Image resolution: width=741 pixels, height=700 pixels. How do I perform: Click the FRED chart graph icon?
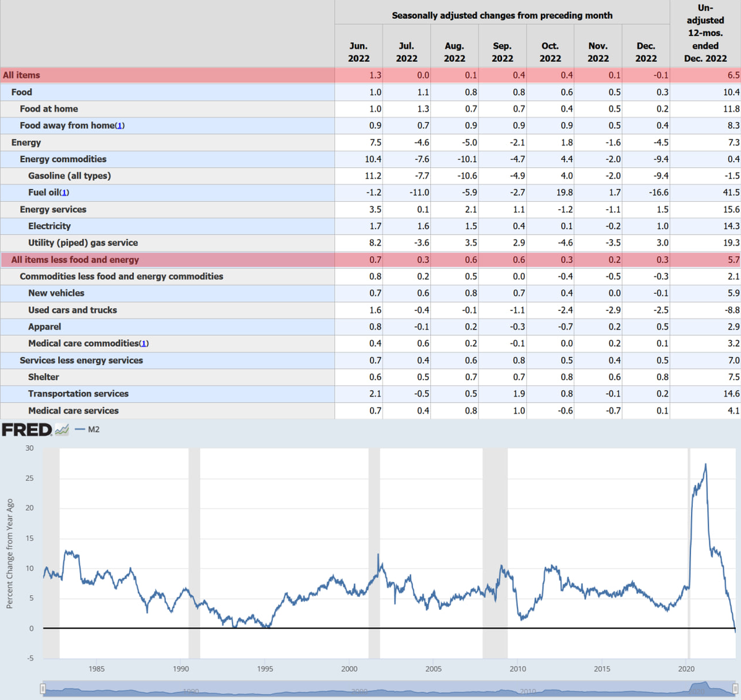(x=62, y=430)
